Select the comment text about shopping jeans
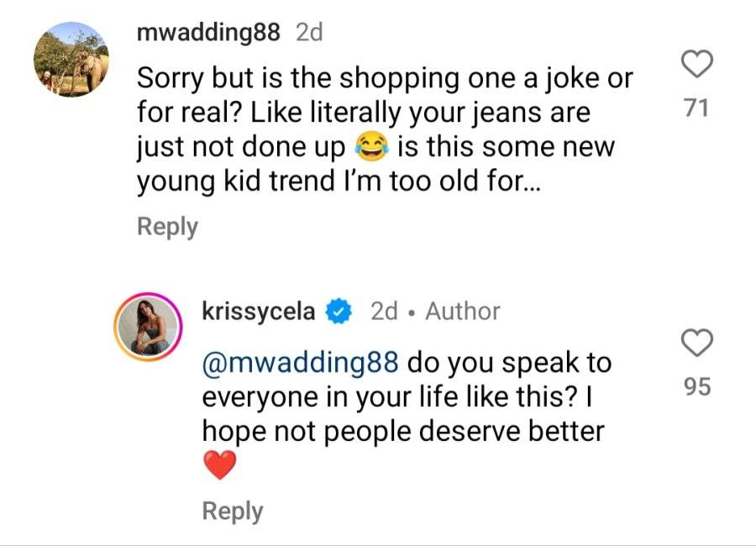The height and width of the screenshot is (546, 756). [x=385, y=130]
